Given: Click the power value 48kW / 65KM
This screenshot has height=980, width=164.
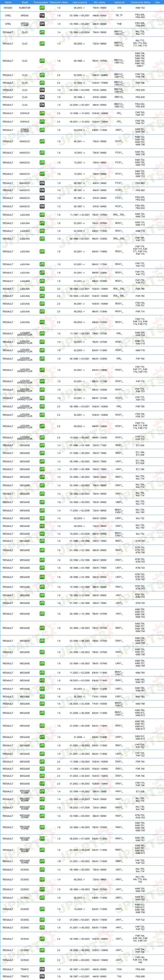Looking at the screenshot, I should (x=100, y=105).
